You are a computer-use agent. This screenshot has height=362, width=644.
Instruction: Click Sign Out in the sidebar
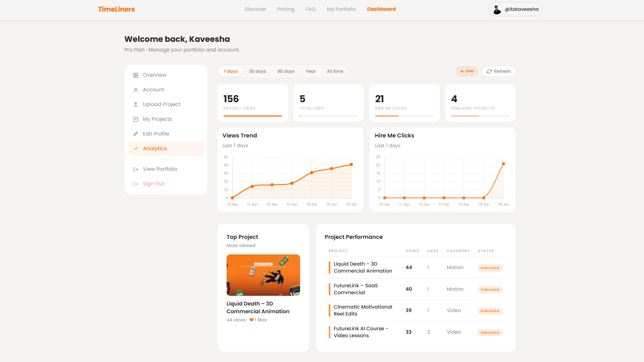(166, 184)
